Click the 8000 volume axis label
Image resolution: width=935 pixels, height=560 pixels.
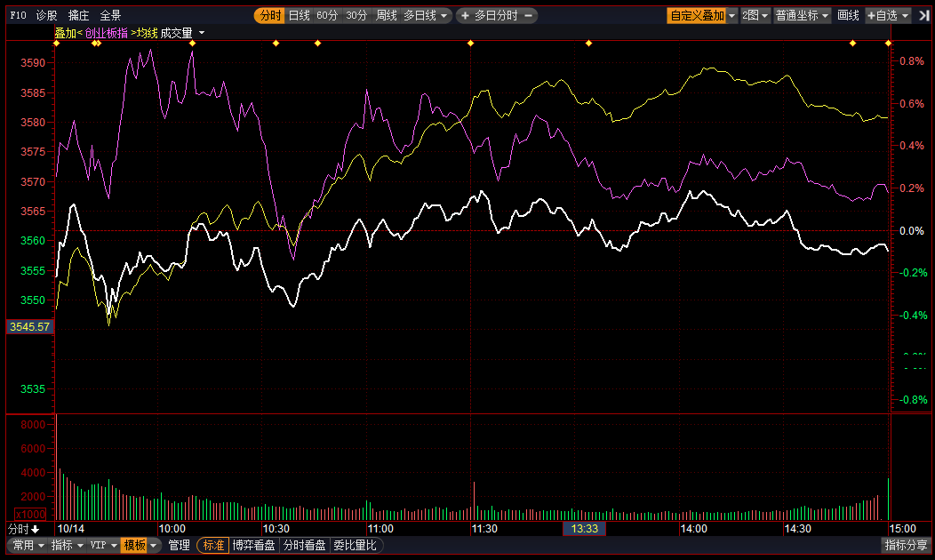(x=33, y=425)
